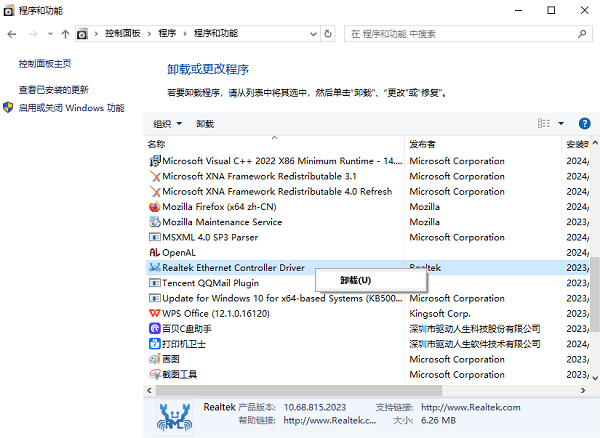Expand the chevron after 控制面板 breadcrumb
This screenshot has height=438, width=600.
pos(149,34)
